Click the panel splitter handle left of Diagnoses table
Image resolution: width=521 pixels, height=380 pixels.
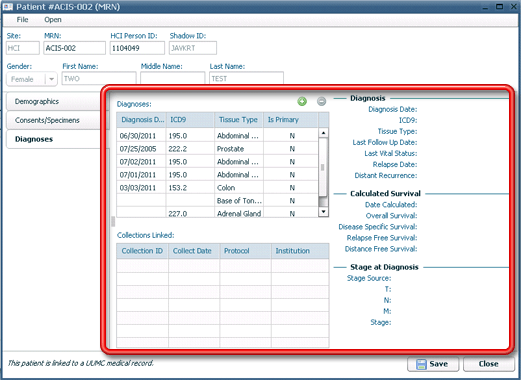click(113, 221)
